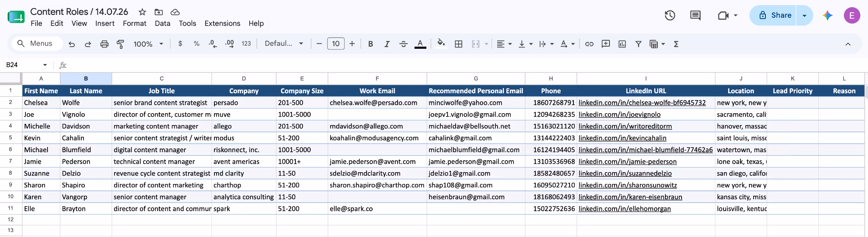Viewport: 868px width, 237px height.
Task: Increase the font size
Action: [352, 44]
